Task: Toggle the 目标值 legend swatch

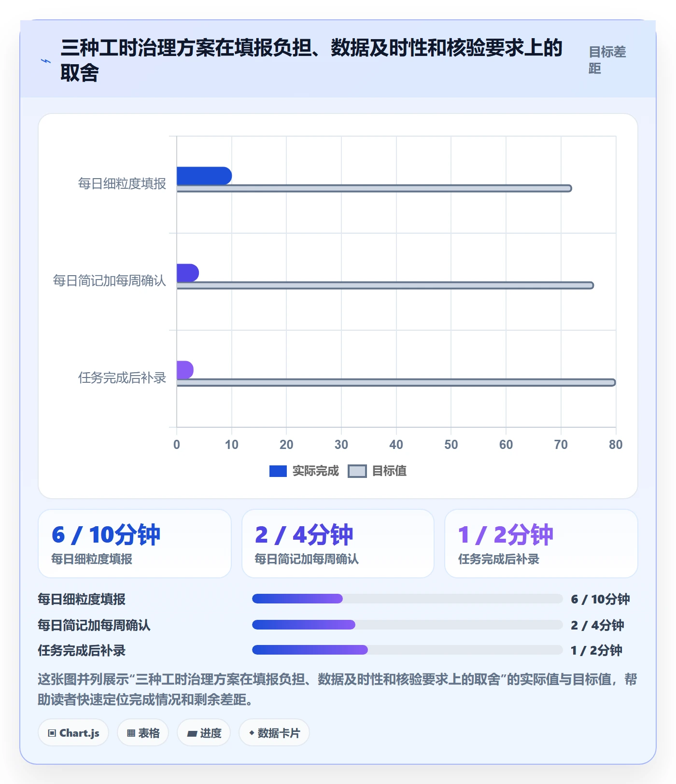Action: click(x=357, y=471)
